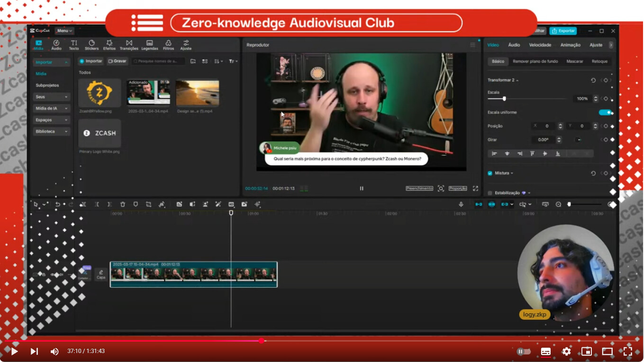Viewport: 644px width, 362px height.
Task: Open the Transições tab
Action: 129,45
